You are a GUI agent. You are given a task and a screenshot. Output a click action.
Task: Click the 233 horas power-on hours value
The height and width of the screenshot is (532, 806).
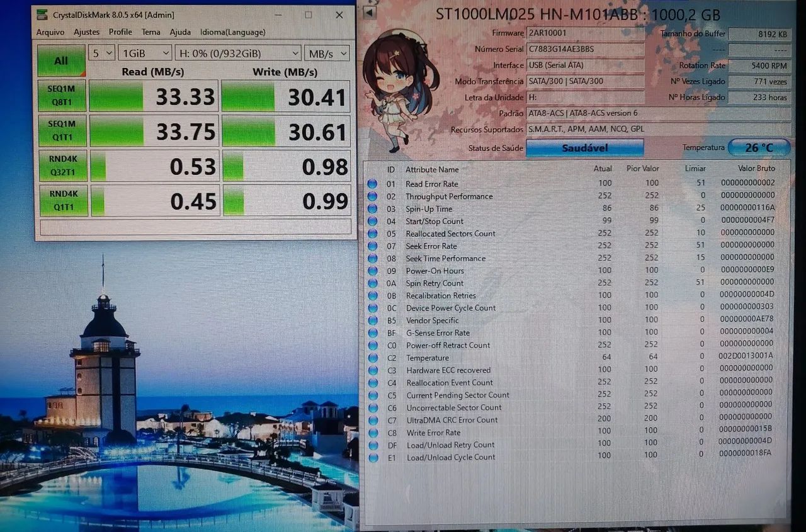760,98
